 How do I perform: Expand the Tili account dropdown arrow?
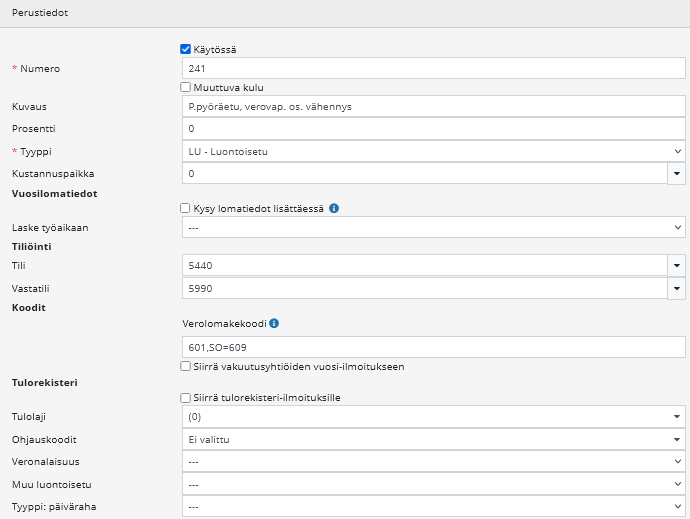point(677,265)
